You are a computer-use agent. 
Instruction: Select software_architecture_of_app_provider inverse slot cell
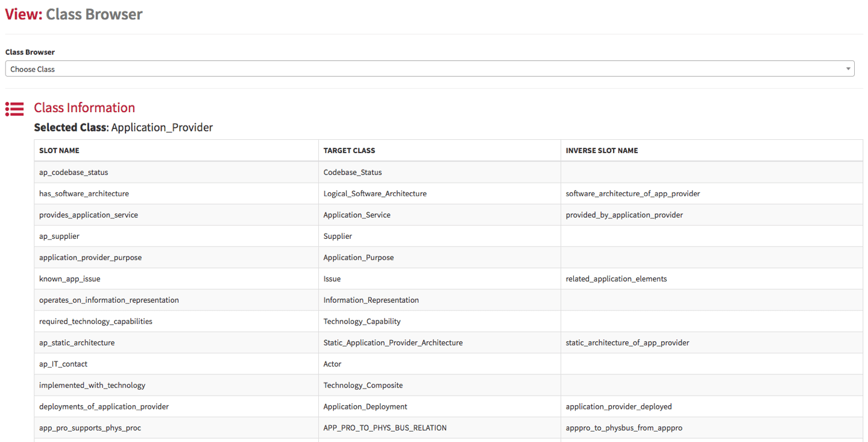pyautogui.click(x=712, y=194)
